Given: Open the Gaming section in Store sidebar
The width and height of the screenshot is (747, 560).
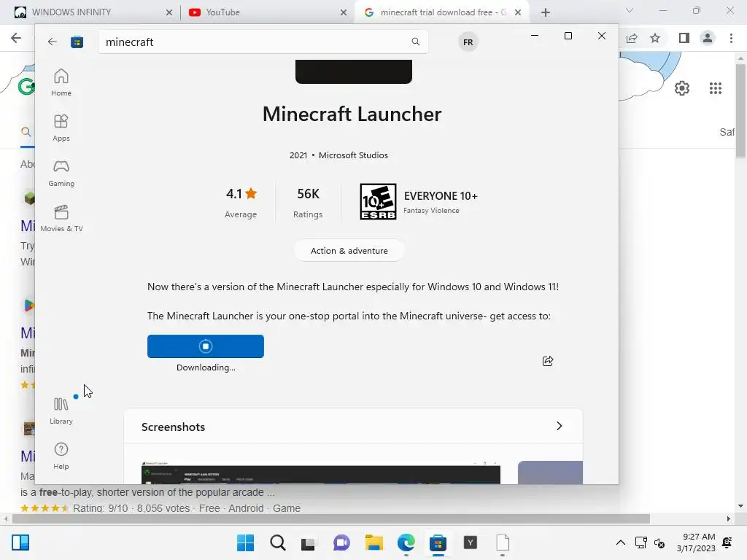Looking at the screenshot, I should pyautogui.click(x=61, y=173).
